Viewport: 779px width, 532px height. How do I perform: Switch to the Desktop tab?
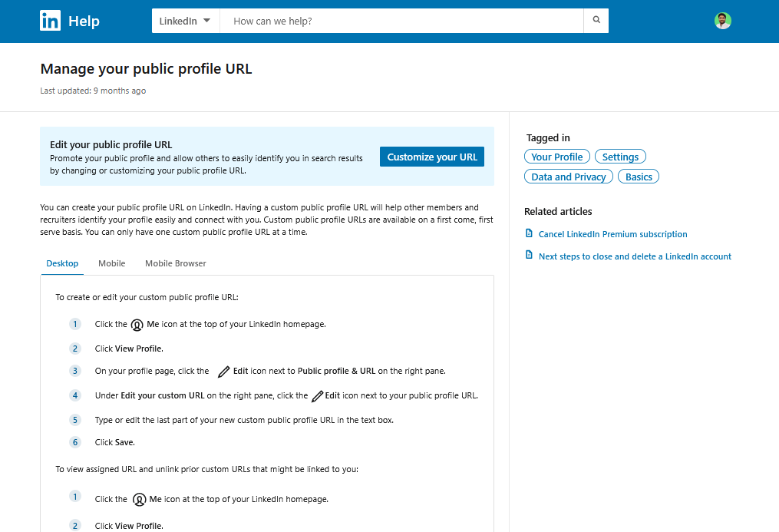62,263
